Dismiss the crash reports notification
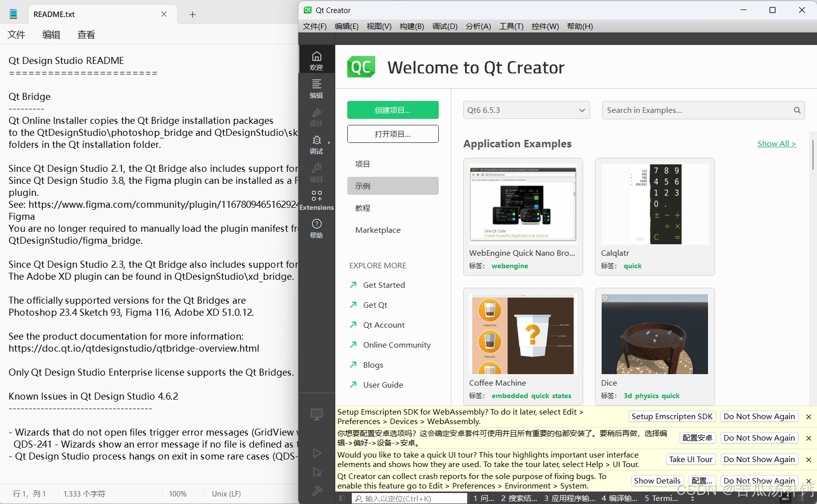817x504 pixels. pyautogui.click(x=809, y=481)
